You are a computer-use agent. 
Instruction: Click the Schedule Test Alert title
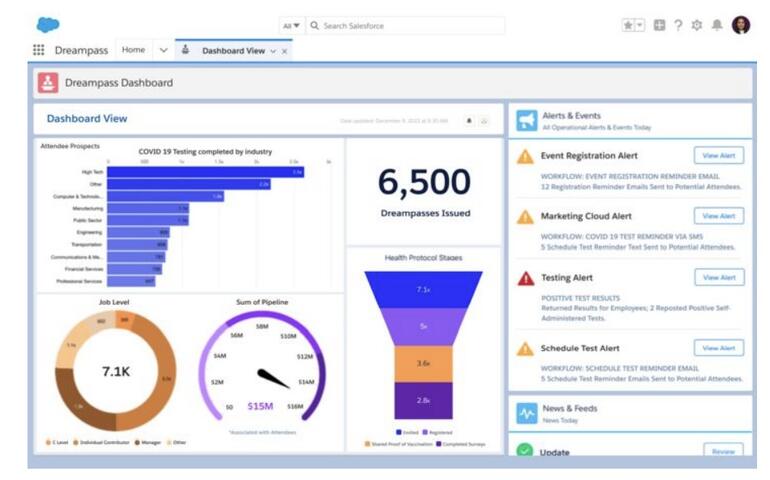click(x=580, y=348)
